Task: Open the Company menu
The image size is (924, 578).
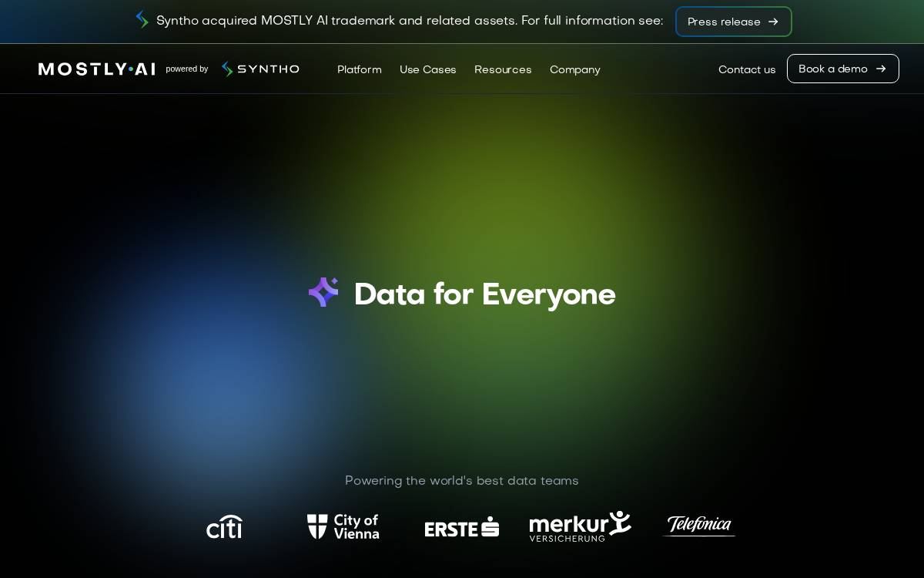Action: coord(575,69)
